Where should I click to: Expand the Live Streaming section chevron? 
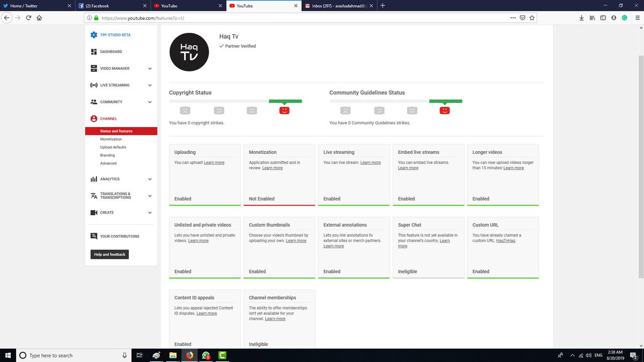coord(150,85)
